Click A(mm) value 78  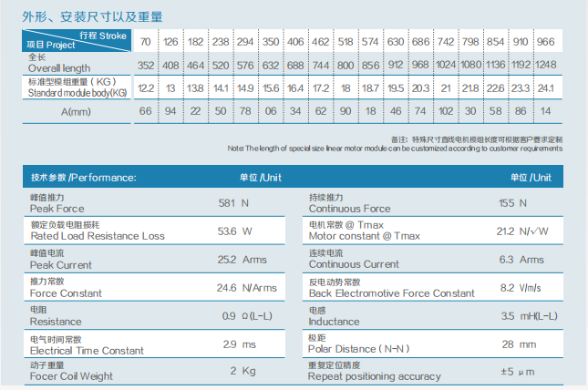pos(245,111)
